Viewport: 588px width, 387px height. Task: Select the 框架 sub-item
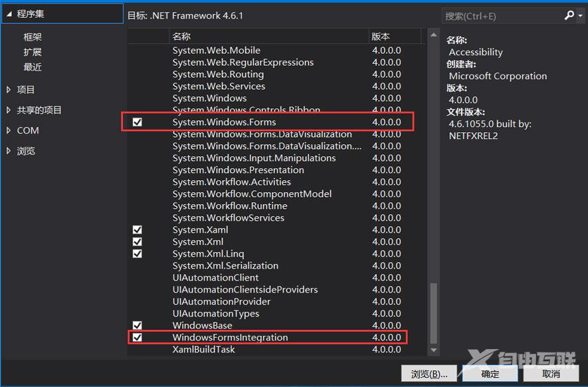33,37
